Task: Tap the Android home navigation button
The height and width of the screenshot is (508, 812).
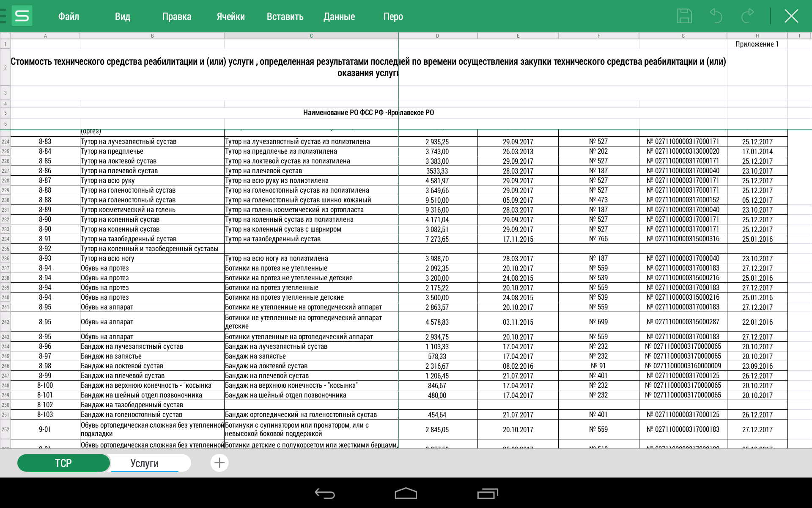Action: click(x=406, y=493)
